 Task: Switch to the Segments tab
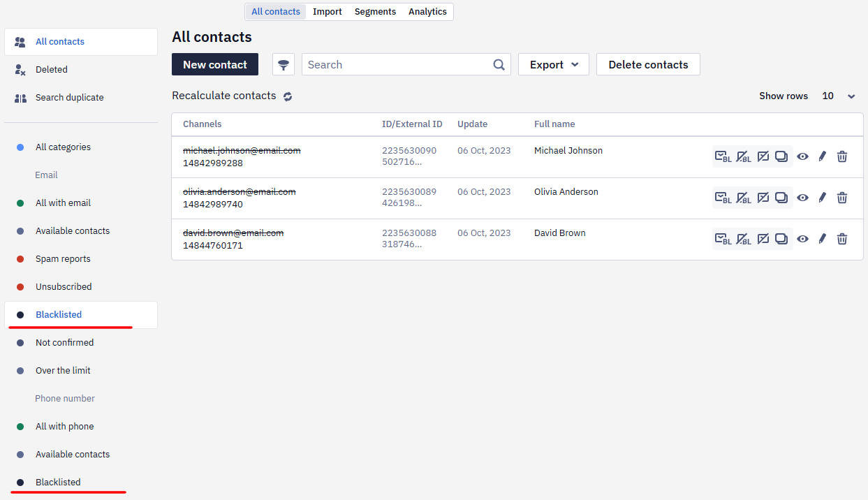pos(375,12)
